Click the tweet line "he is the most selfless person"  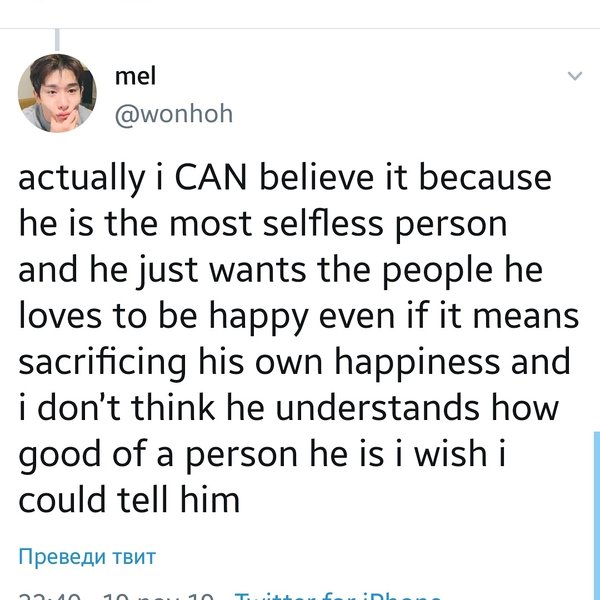pyautogui.click(x=262, y=223)
